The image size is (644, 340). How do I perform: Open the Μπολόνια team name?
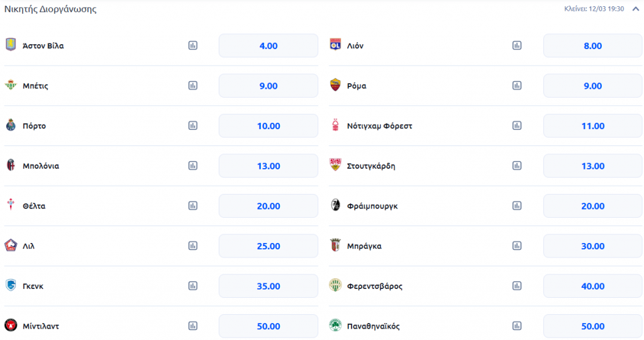[40, 166]
